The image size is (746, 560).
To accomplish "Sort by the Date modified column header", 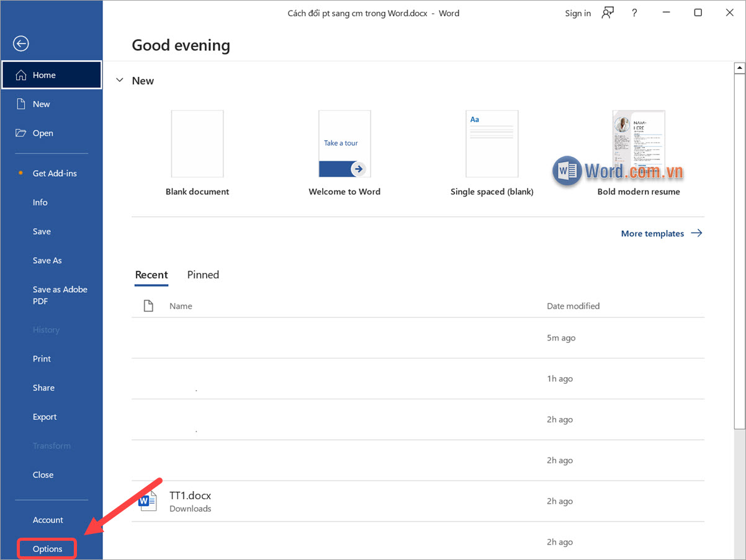I will click(573, 306).
